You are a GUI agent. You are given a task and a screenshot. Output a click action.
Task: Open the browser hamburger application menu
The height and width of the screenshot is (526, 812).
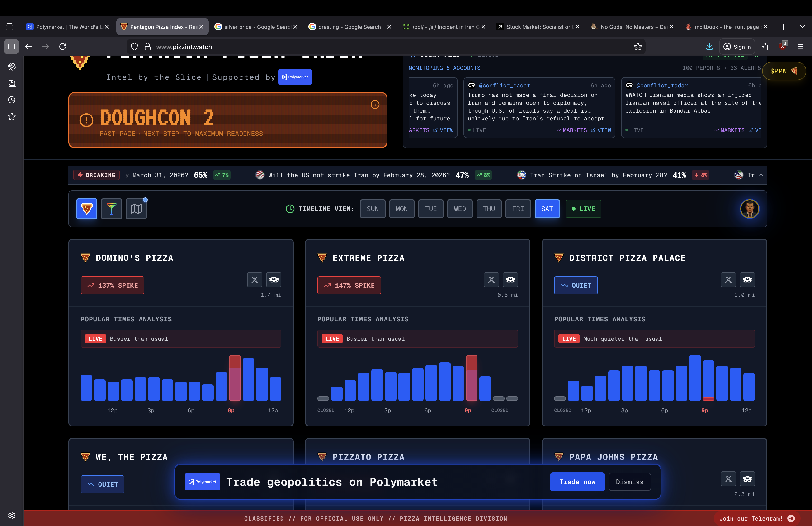click(x=800, y=47)
